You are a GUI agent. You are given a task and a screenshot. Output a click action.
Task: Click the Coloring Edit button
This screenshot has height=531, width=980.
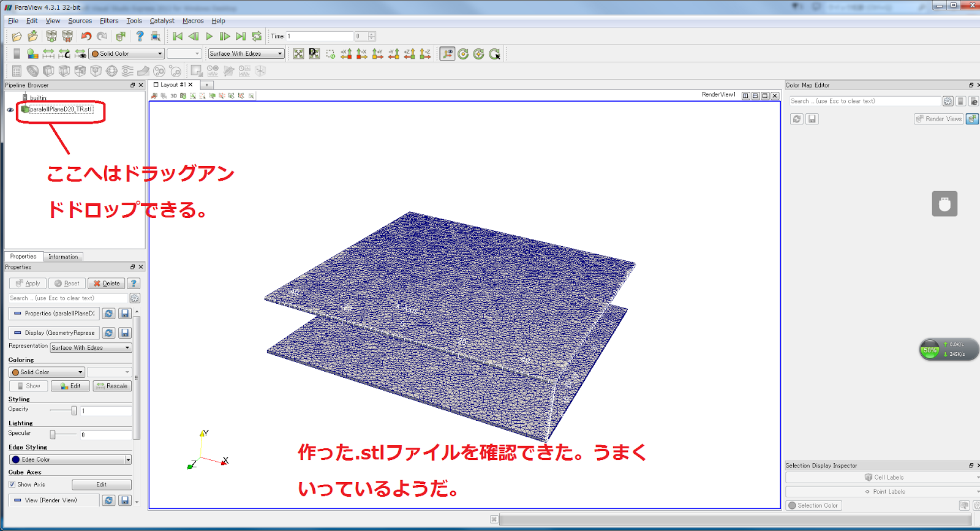[70, 386]
